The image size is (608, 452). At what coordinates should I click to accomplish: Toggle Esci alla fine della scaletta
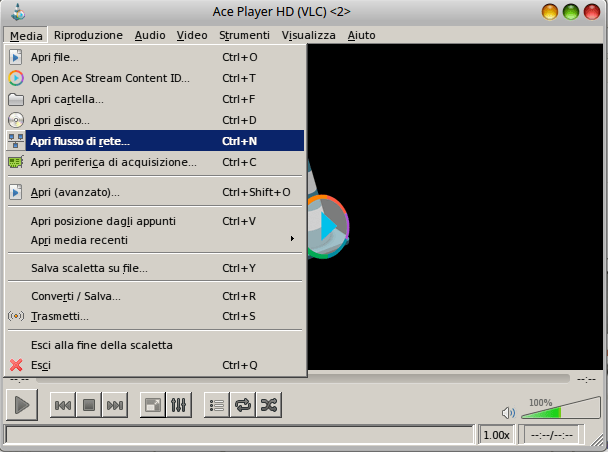coord(155,345)
